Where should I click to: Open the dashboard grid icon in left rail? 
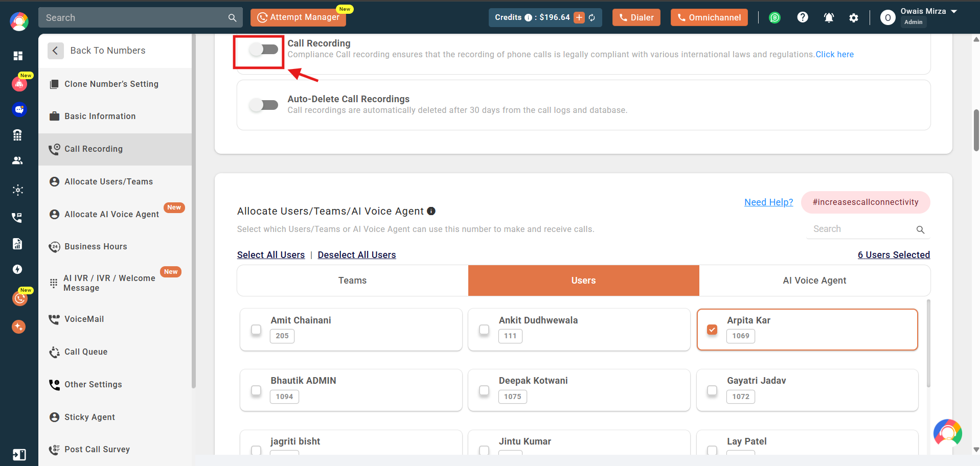click(18, 56)
